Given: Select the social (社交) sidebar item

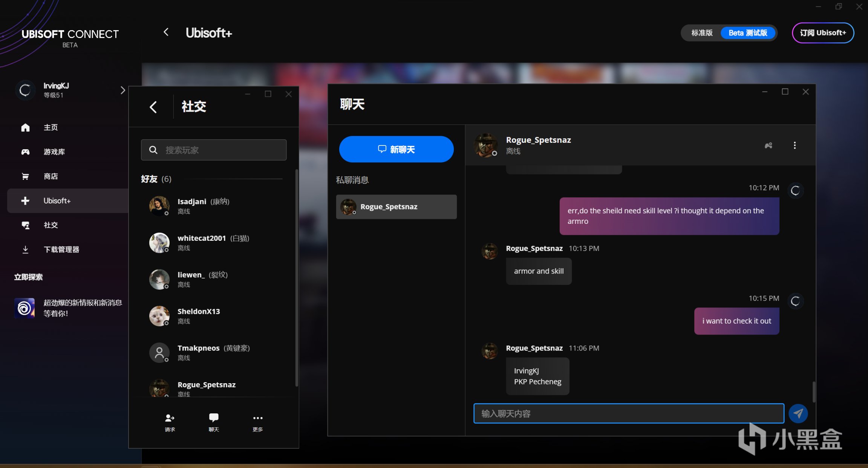Looking at the screenshot, I should 51,225.
